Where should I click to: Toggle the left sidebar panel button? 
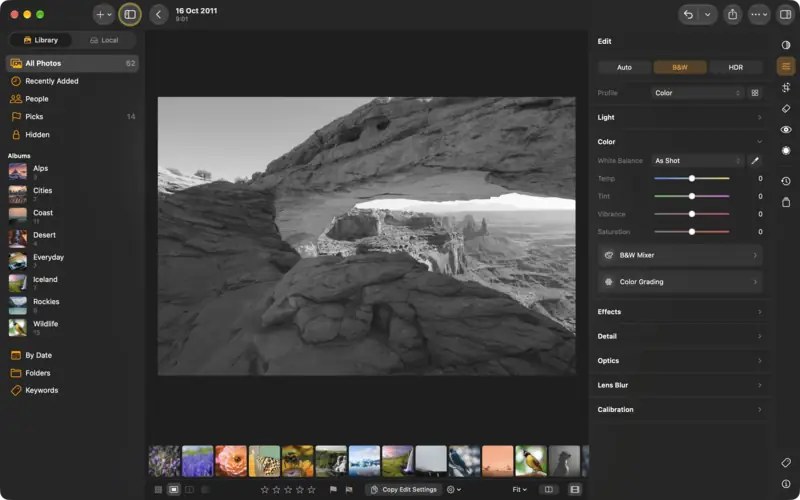(130, 14)
